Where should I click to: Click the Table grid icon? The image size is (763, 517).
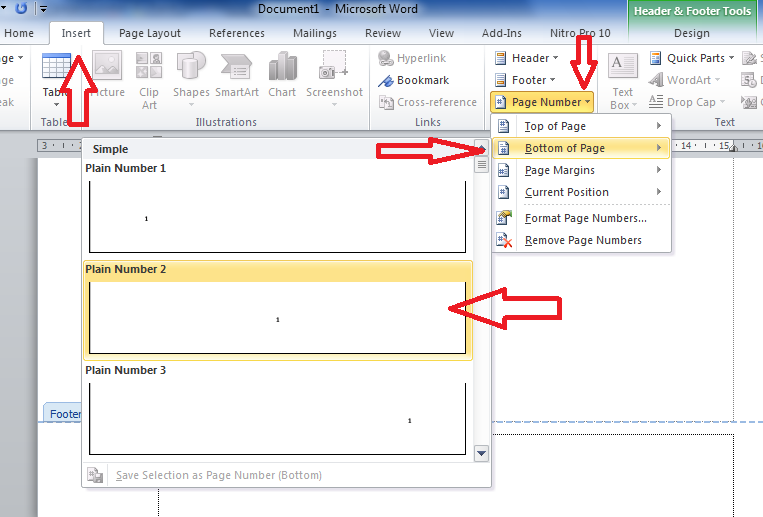[56, 66]
